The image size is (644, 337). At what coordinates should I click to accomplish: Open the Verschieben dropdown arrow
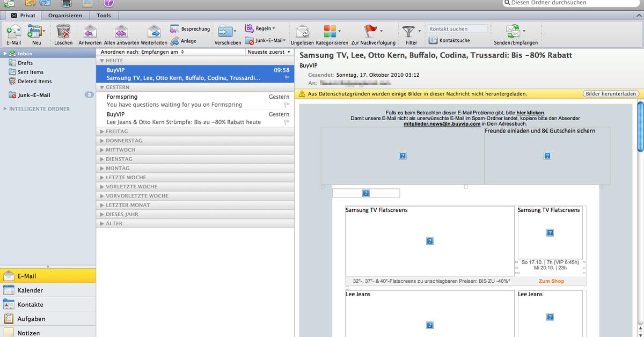[x=235, y=31]
